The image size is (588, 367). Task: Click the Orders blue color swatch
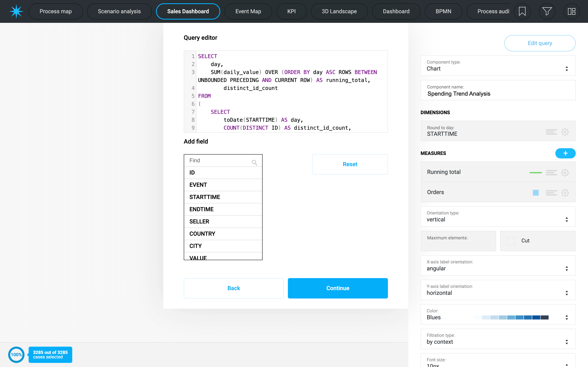pyautogui.click(x=536, y=193)
